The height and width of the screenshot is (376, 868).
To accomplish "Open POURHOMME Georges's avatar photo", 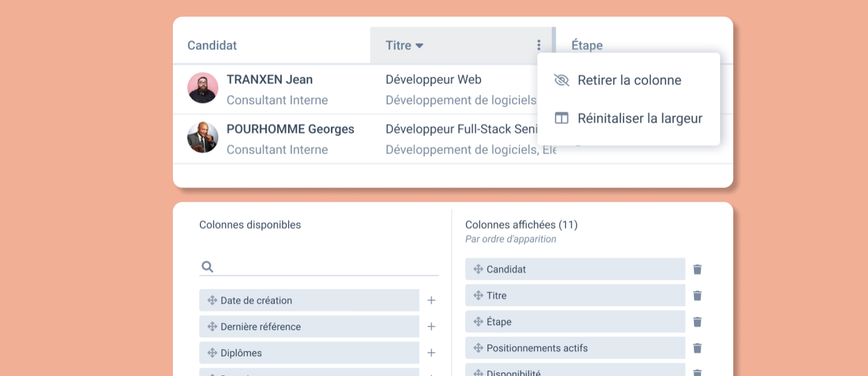I will [203, 137].
